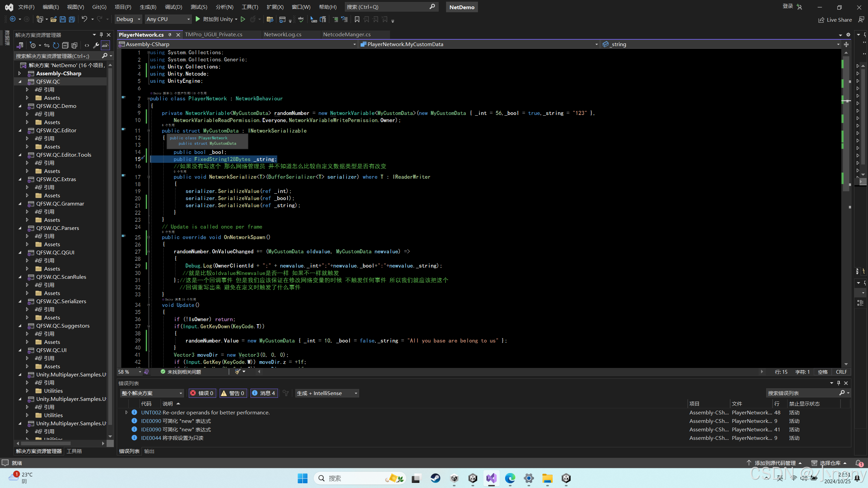The width and height of the screenshot is (868, 488).
Task: Open the Any CPU platform dropdown
Action: [x=168, y=19]
